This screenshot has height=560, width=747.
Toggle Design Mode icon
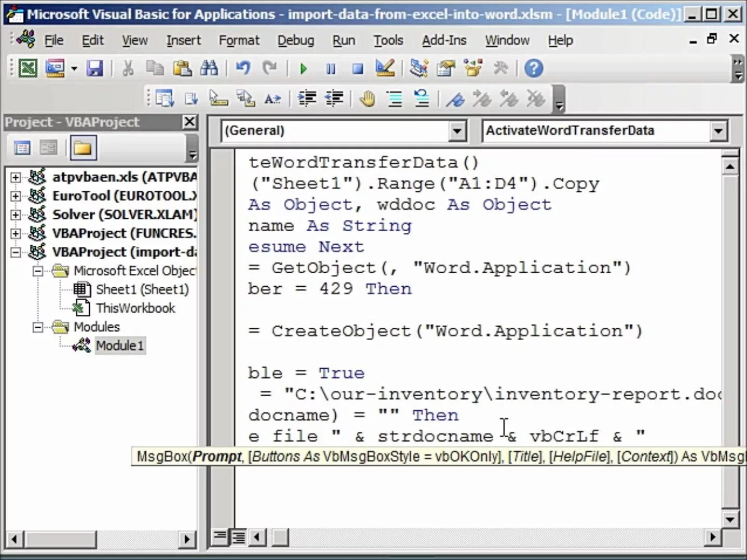click(x=385, y=68)
